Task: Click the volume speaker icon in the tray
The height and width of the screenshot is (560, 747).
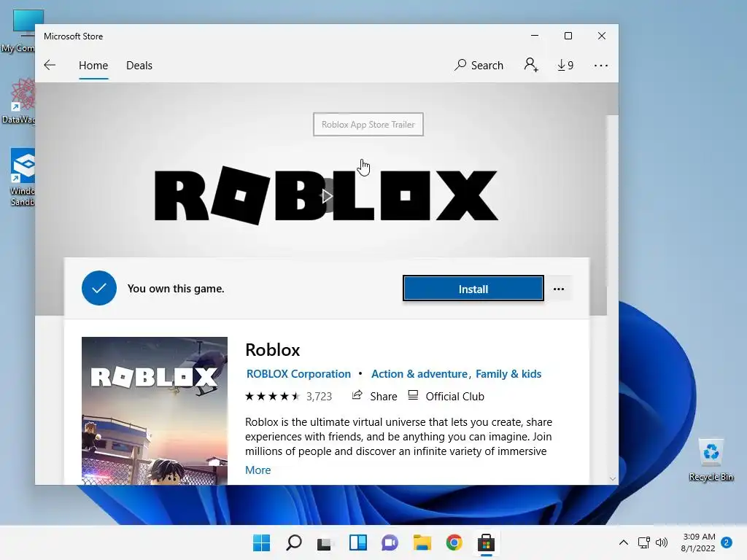Action: pyautogui.click(x=661, y=542)
